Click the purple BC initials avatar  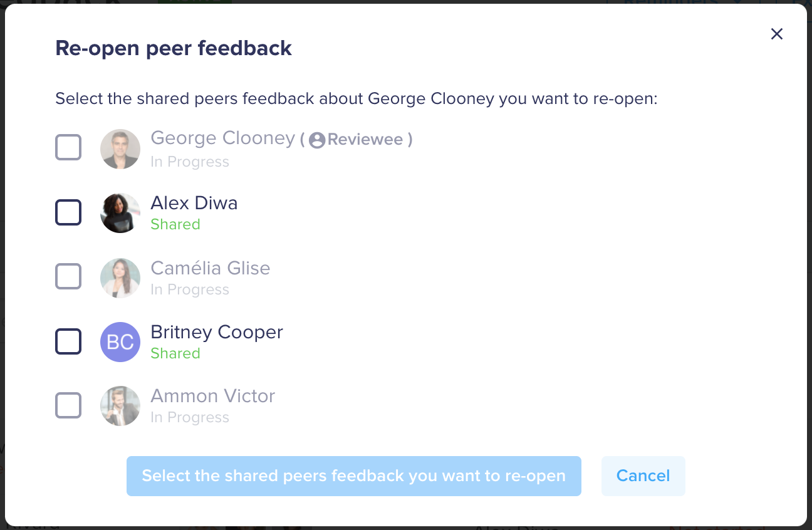pyautogui.click(x=120, y=342)
